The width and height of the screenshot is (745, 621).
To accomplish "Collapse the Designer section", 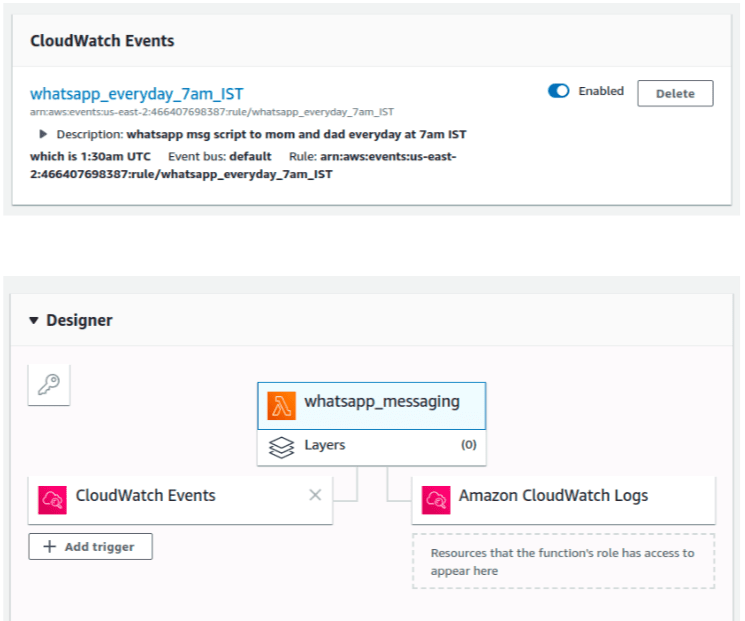I will click(x=34, y=321).
